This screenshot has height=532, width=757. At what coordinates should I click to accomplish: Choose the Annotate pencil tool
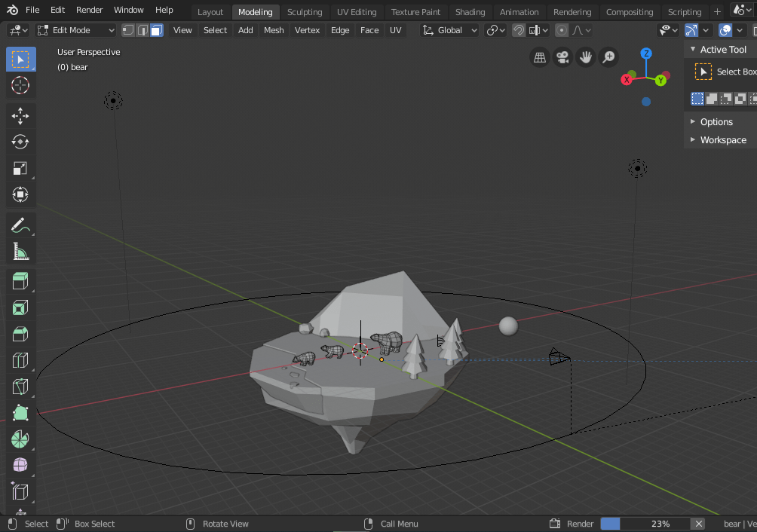(20, 225)
